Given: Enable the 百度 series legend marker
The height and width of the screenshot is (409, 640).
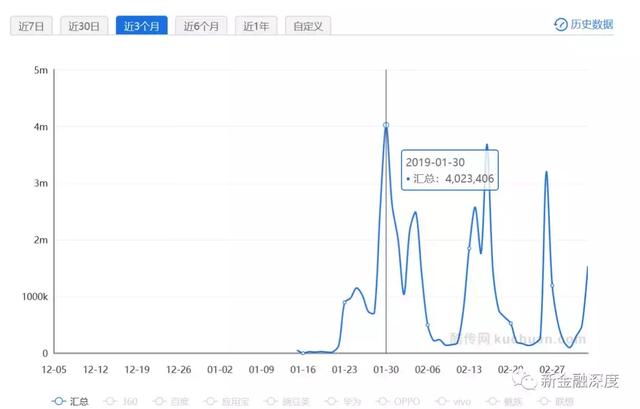Looking at the screenshot, I should (160, 402).
